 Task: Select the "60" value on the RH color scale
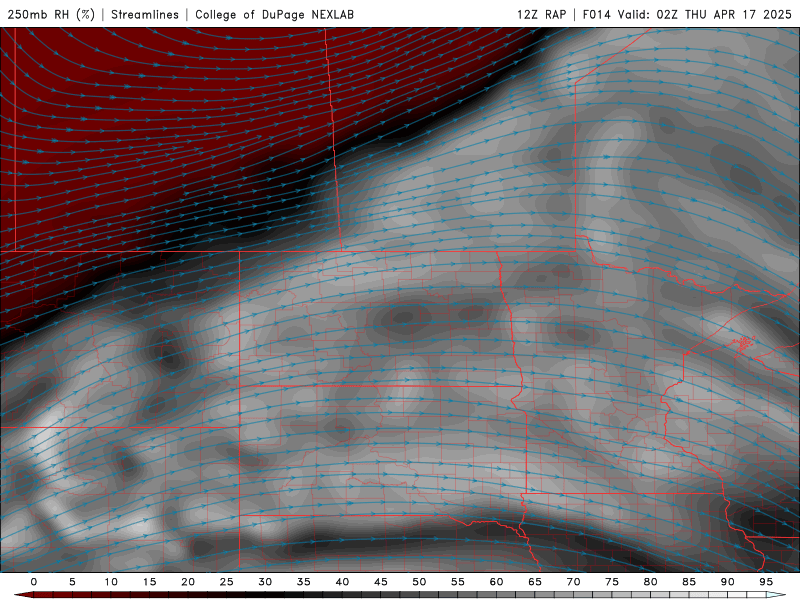pos(496,582)
